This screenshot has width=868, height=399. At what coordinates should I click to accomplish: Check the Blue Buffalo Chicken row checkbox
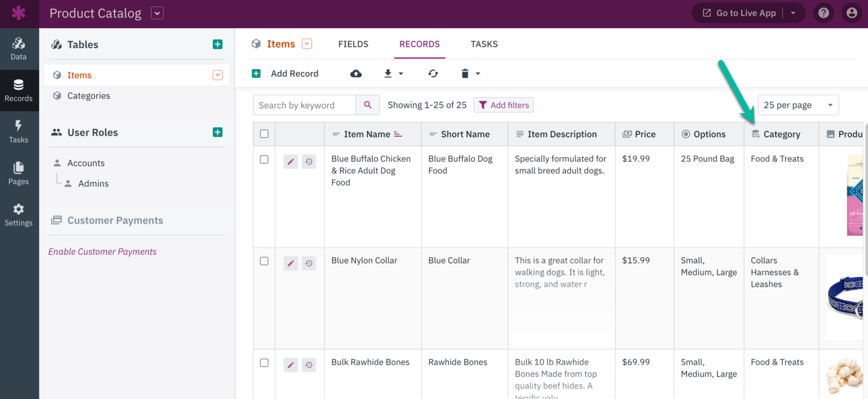tap(264, 160)
